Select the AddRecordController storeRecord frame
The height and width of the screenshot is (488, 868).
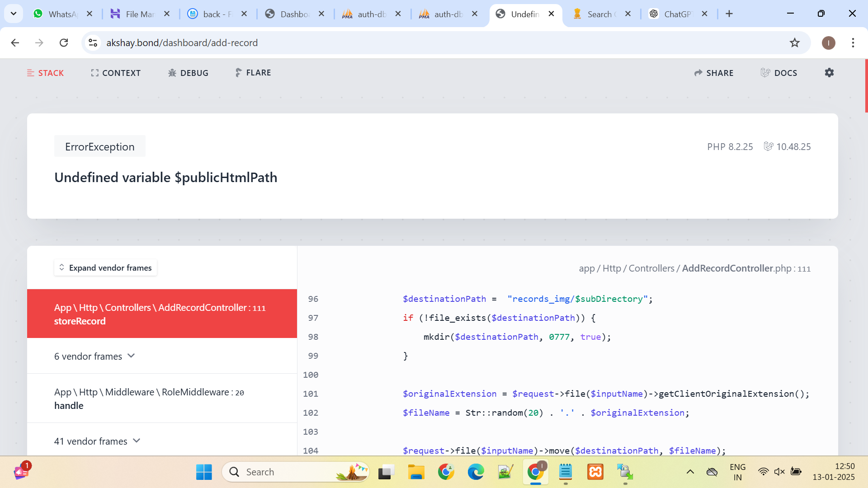tap(162, 314)
